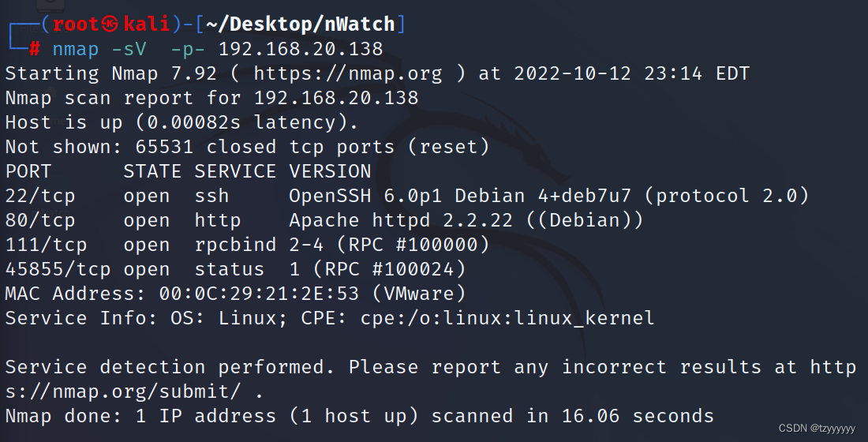Click the 80/tcp port entry

[40, 220]
